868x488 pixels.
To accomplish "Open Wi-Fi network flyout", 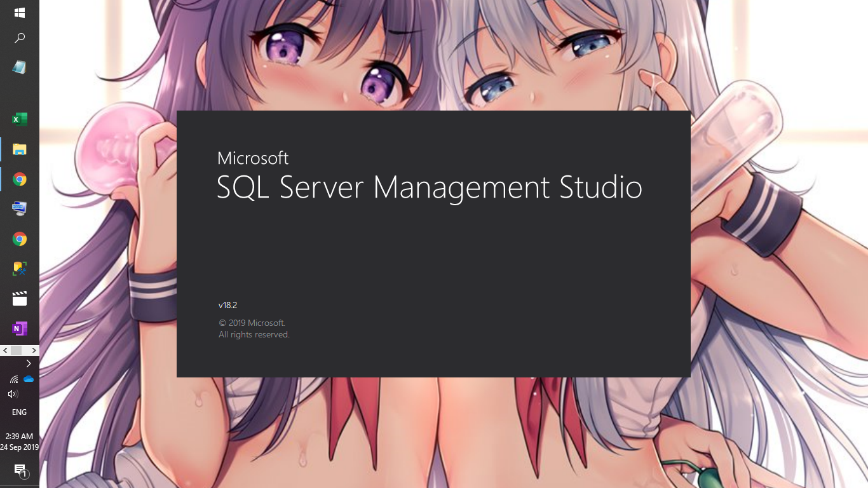I will tap(13, 379).
